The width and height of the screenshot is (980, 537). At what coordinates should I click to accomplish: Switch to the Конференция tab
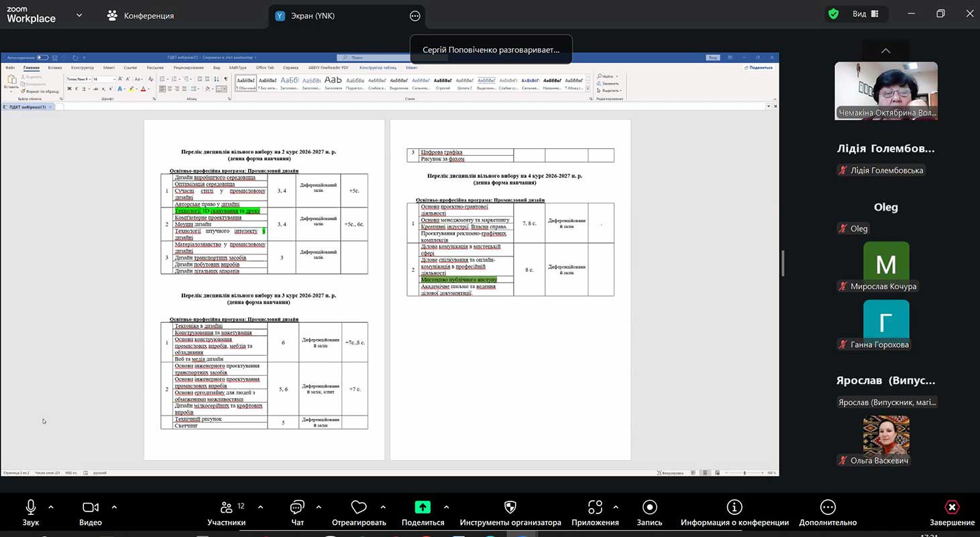141,15
